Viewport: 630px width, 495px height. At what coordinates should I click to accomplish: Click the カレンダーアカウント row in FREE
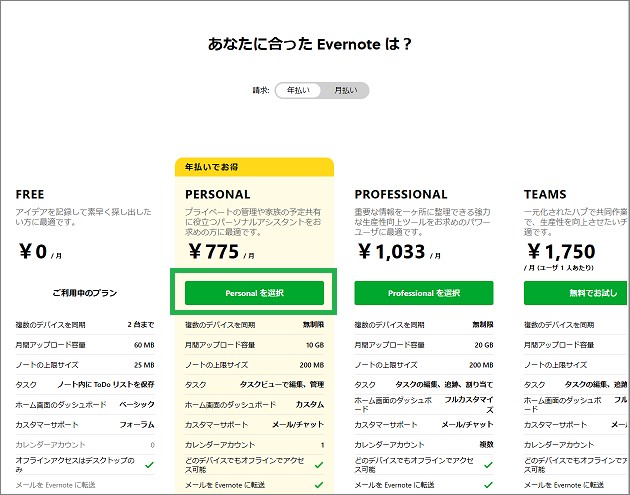85,445
